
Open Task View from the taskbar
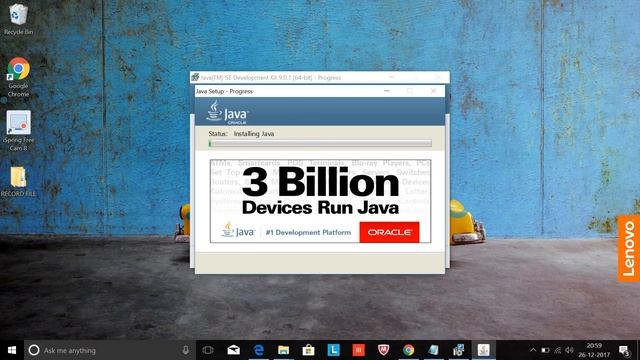(208, 350)
